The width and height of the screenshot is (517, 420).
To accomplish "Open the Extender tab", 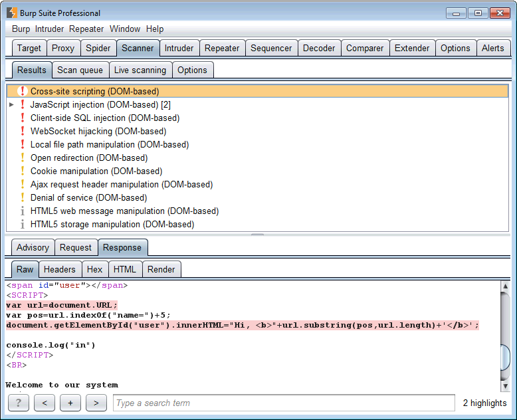I will (x=412, y=48).
